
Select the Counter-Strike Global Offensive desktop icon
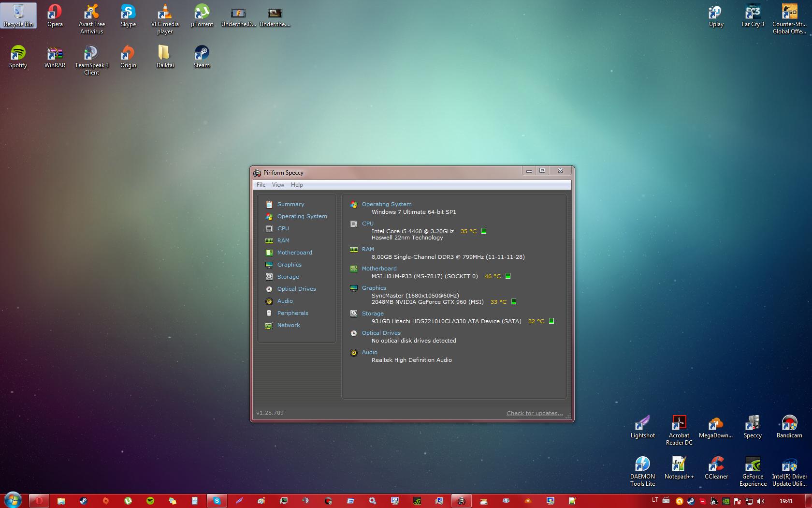click(789, 19)
